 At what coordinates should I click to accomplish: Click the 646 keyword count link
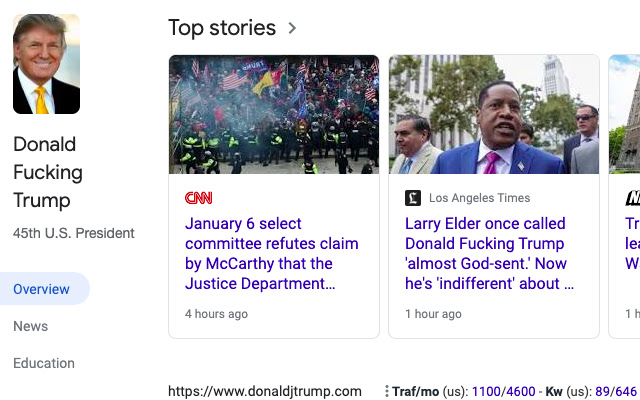[x=626, y=391]
